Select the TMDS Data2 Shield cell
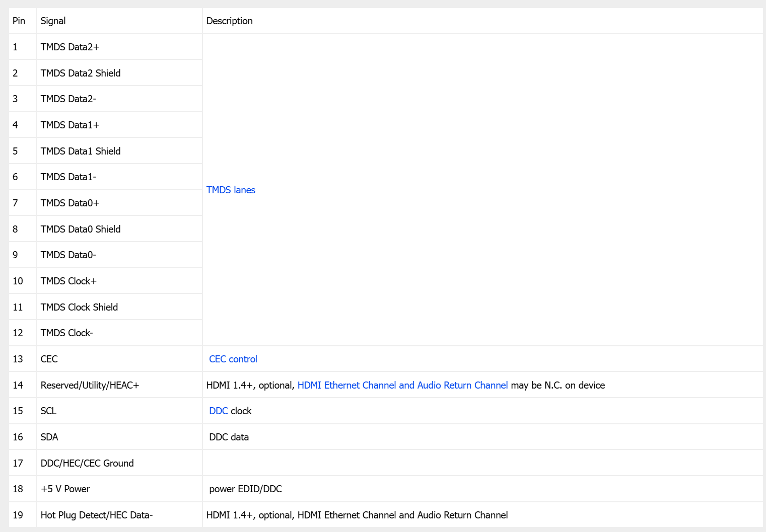This screenshot has height=532, width=766. [x=81, y=73]
